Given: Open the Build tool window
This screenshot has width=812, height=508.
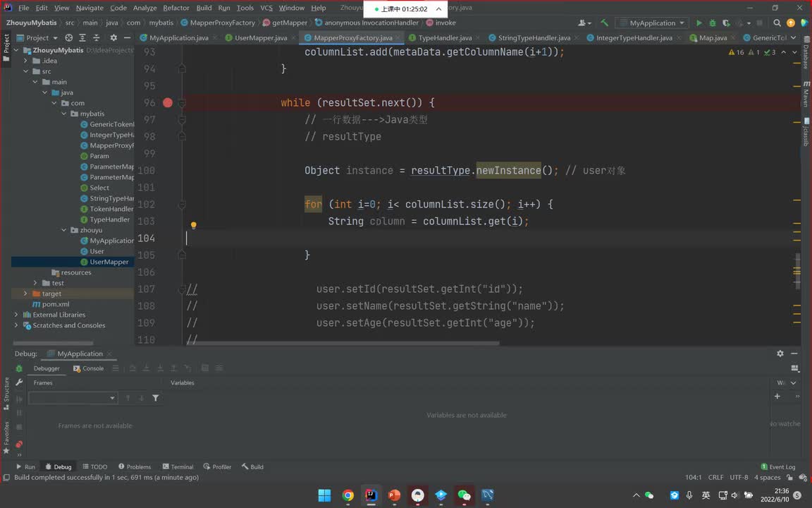Looking at the screenshot, I should click(x=253, y=466).
